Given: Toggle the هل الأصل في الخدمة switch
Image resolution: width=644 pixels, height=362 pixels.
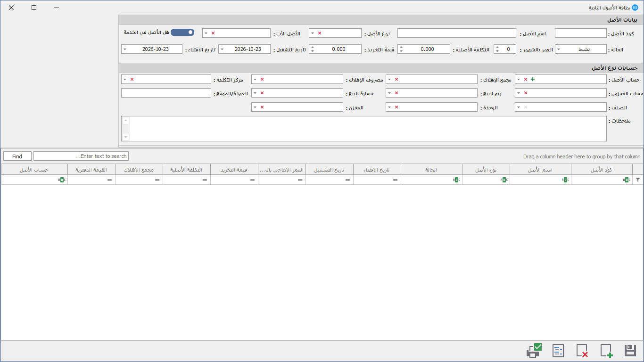Looking at the screenshot, I should [x=182, y=33].
